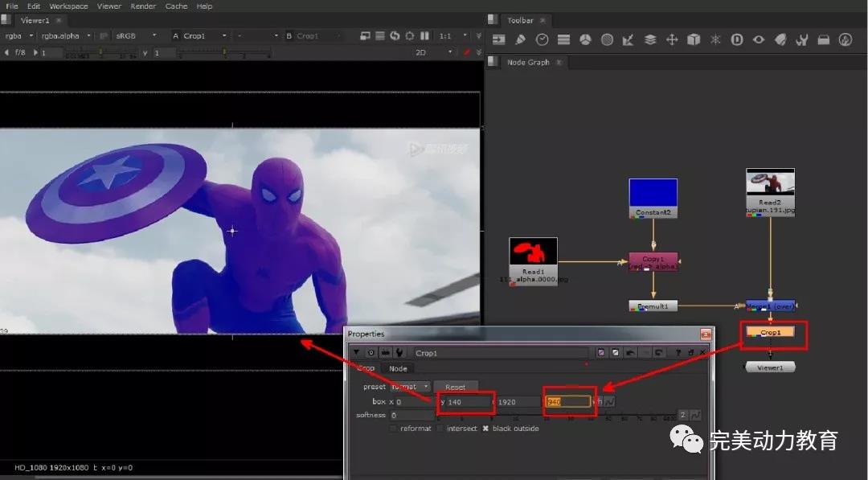
Task: Click the Reset button
Action: coord(456,387)
